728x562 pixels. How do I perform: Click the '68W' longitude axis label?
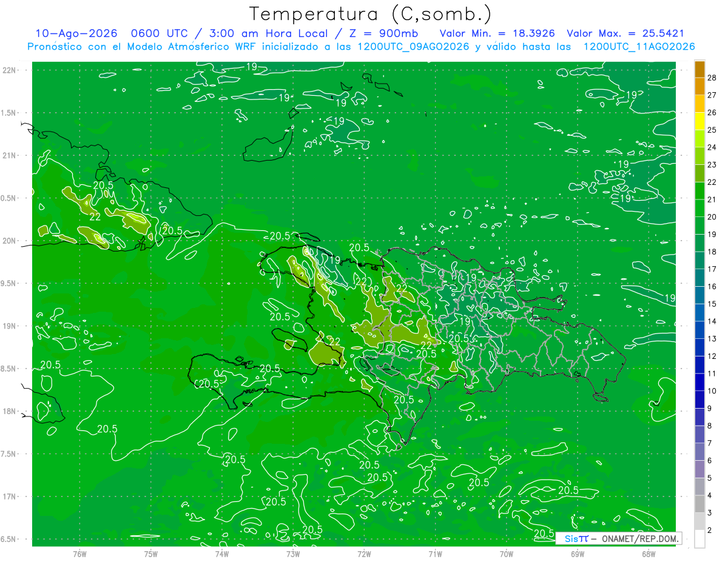pos(649,554)
